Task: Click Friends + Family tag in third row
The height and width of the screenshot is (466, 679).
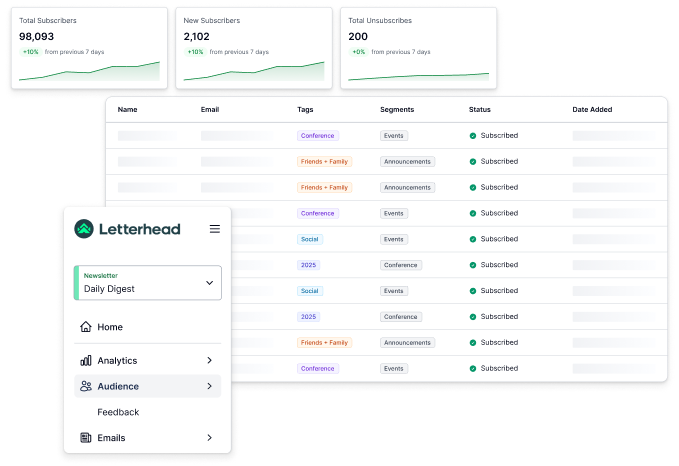Action: point(324,188)
